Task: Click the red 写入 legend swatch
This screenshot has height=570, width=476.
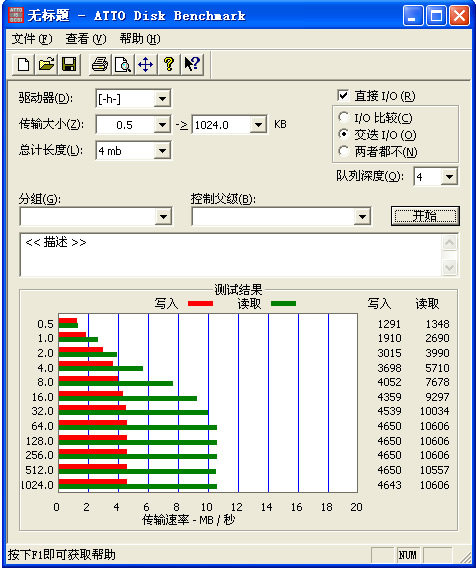Action: pos(200,303)
